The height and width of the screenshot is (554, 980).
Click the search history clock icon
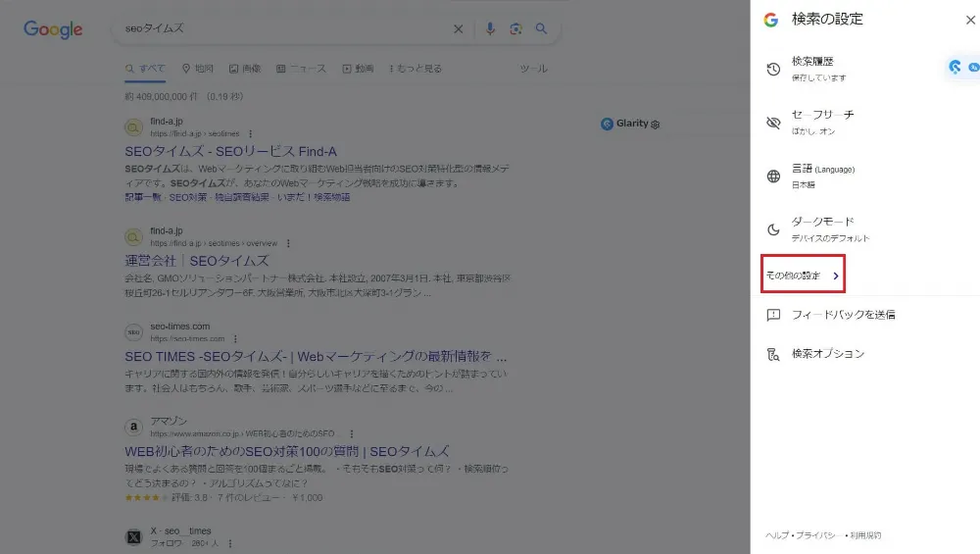[773, 69]
